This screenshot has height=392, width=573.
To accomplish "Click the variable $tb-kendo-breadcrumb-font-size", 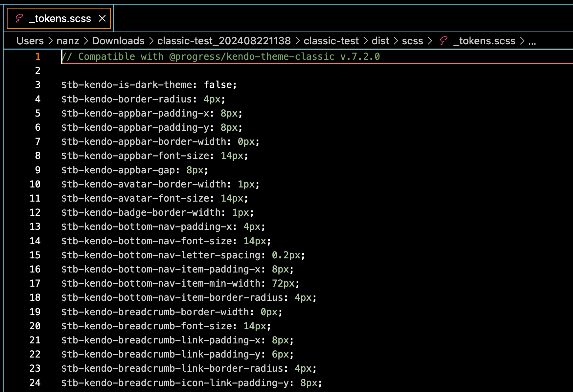I will click(x=147, y=326).
